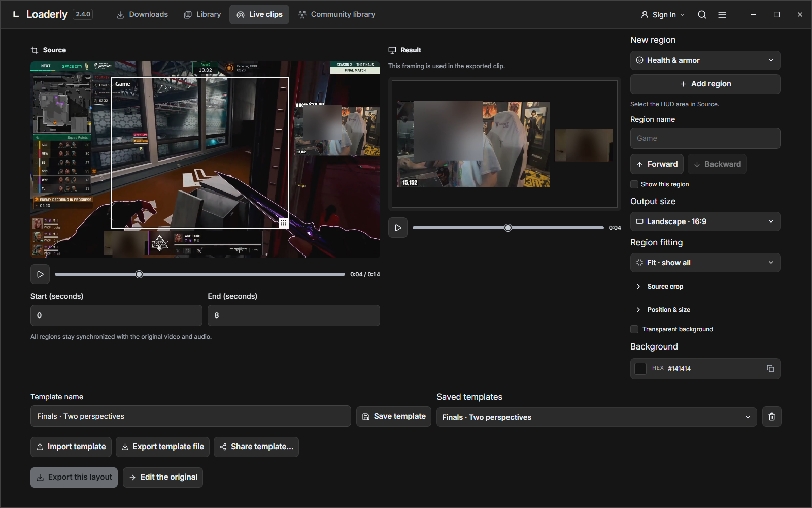Open the hamburger menu icon
The width and height of the screenshot is (812, 508).
coord(722,15)
